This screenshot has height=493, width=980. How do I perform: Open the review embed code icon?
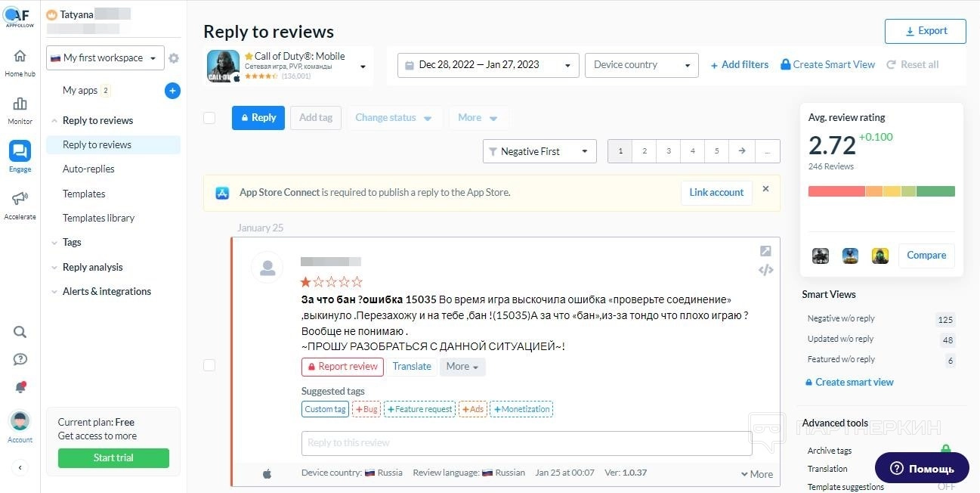(x=765, y=270)
